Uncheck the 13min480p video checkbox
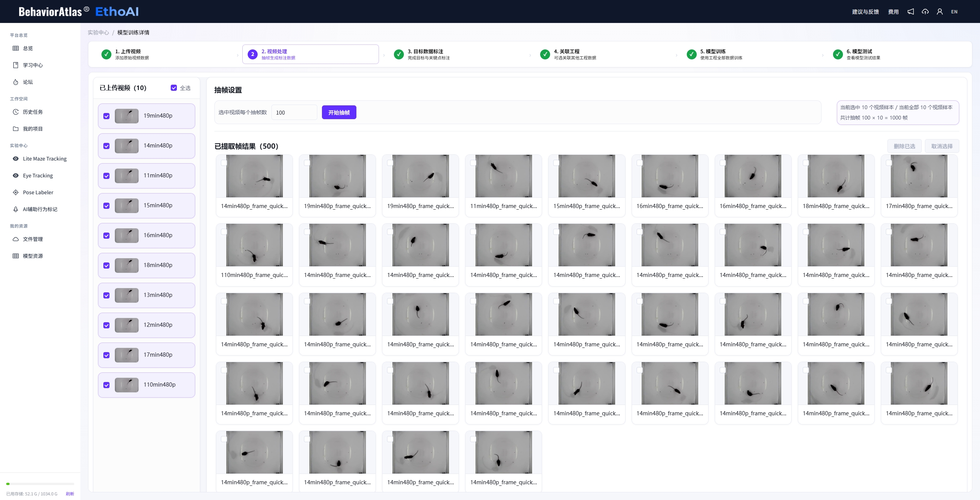This screenshot has width=980, height=500. tap(106, 295)
